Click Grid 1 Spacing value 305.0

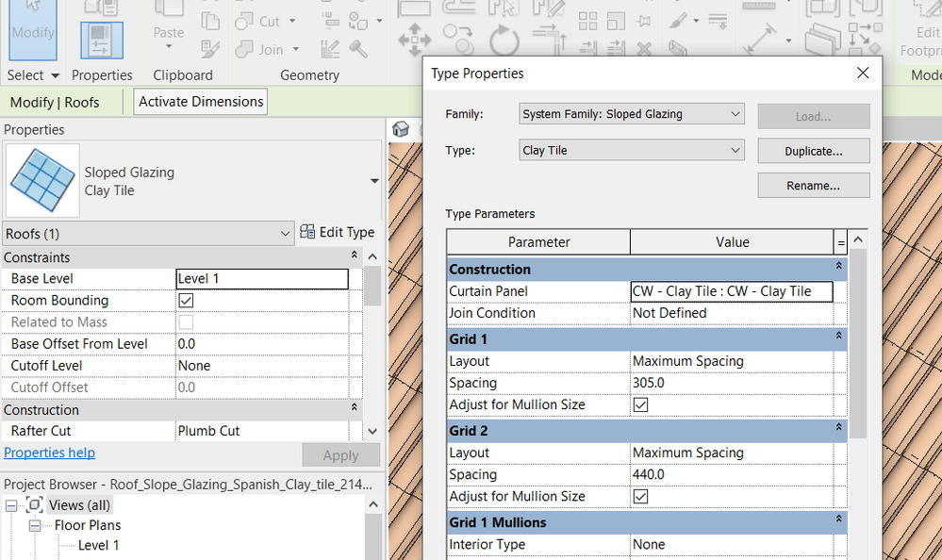click(x=732, y=383)
